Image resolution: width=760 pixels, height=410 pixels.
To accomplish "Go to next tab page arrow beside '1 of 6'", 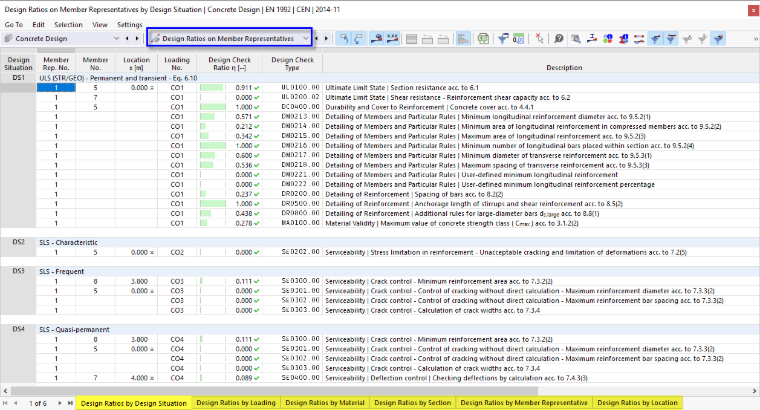I will click(x=60, y=403).
